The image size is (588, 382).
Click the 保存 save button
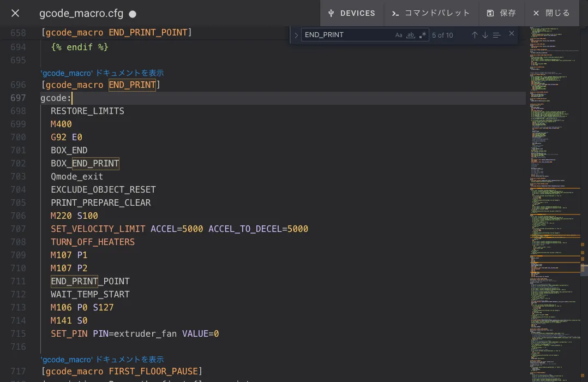501,13
